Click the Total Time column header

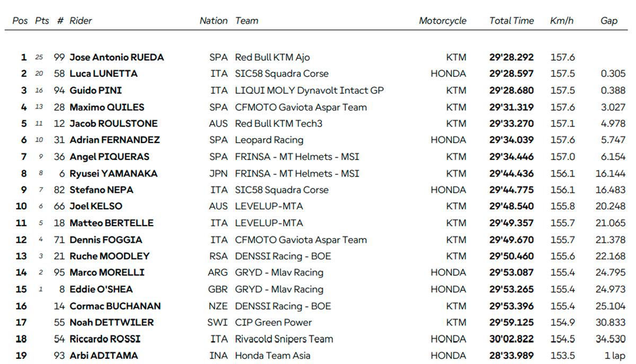[x=511, y=21]
